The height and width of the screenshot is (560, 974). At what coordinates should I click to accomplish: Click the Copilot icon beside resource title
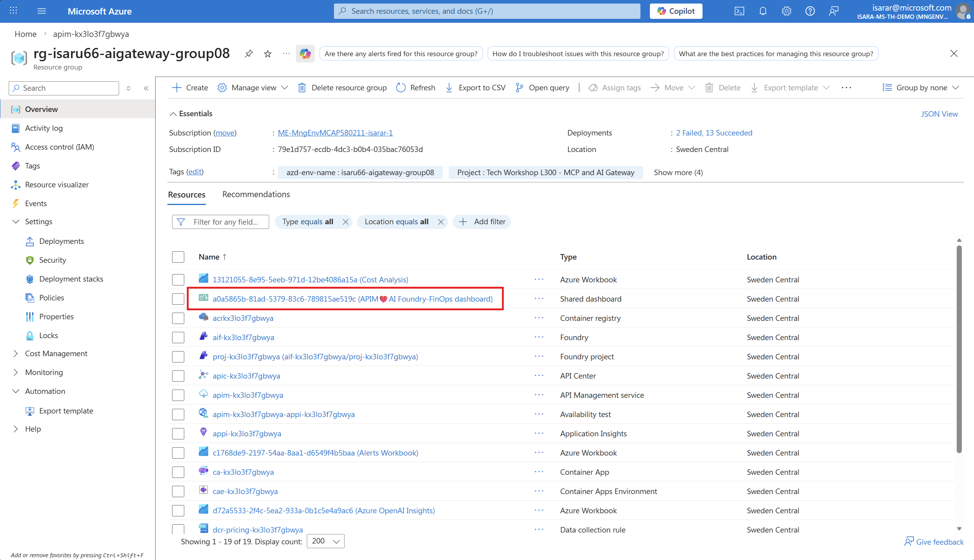click(x=305, y=54)
